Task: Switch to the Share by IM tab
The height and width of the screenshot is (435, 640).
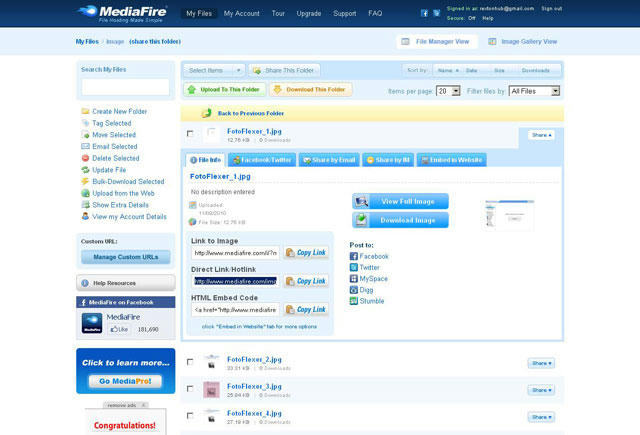Action: [x=388, y=160]
